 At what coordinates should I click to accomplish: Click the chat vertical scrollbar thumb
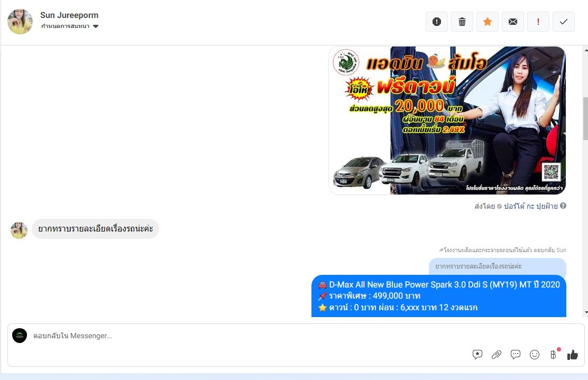(586, 118)
